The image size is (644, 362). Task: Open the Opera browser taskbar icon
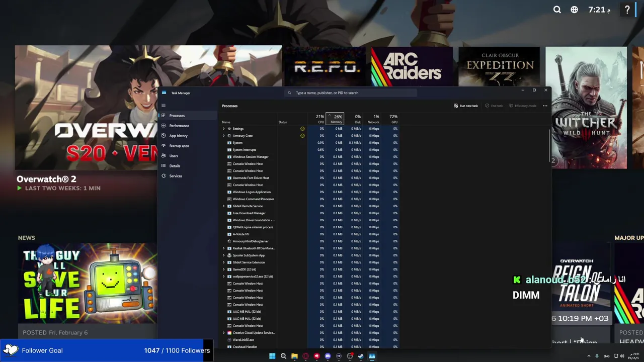[305, 356]
